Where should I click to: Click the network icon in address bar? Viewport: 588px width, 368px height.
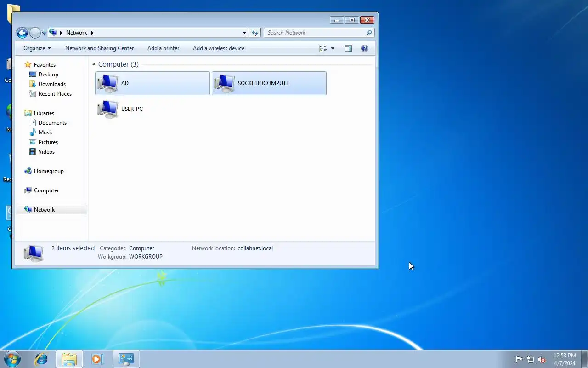click(53, 33)
